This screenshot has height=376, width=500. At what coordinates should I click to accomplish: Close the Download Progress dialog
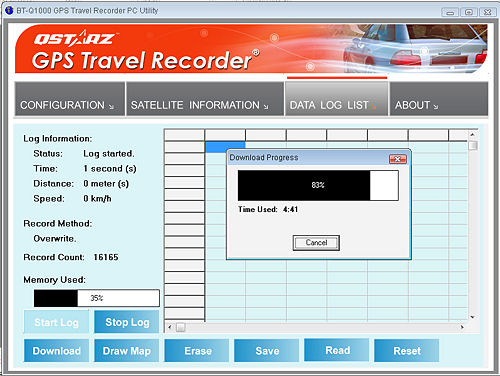[x=398, y=159]
